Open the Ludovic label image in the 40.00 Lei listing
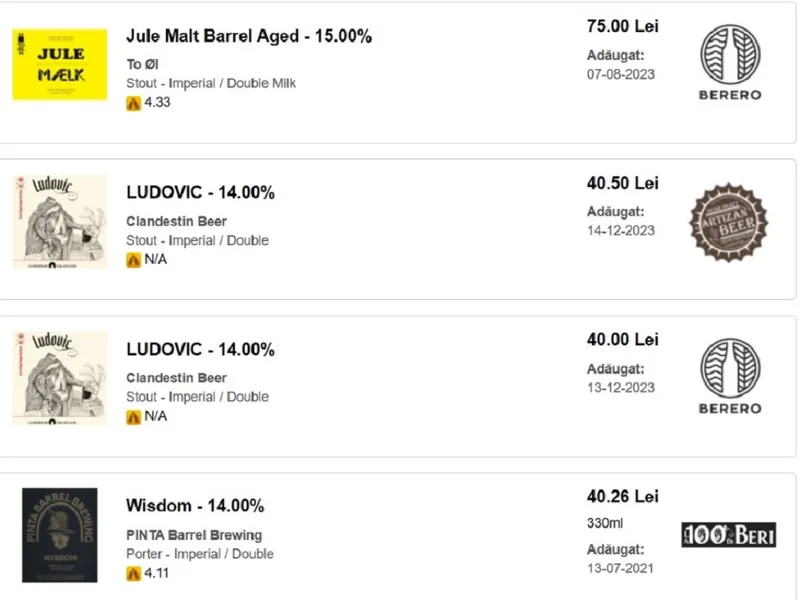 tap(60, 378)
